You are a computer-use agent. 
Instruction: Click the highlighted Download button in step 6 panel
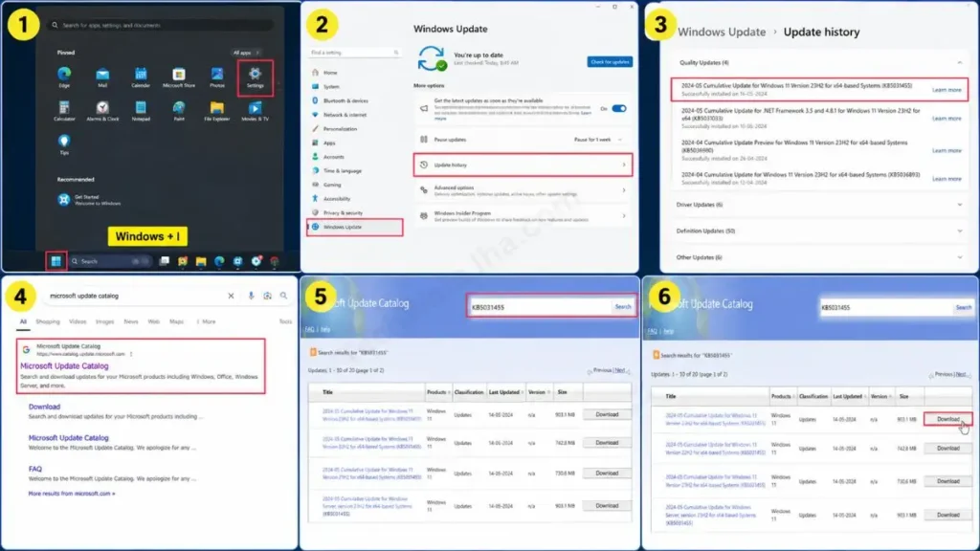click(948, 419)
